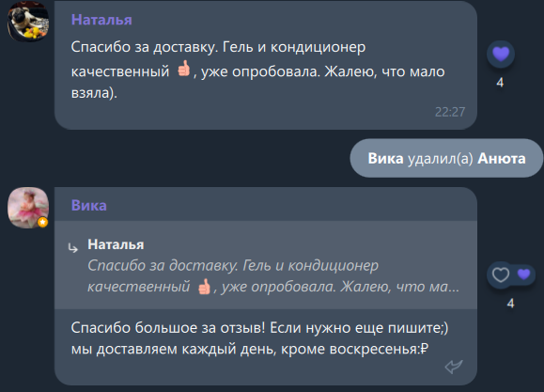Image resolution: width=544 pixels, height=392 pixels.
Task: Click the Вика sender name above the reply
Action: (x=89, y=206)
